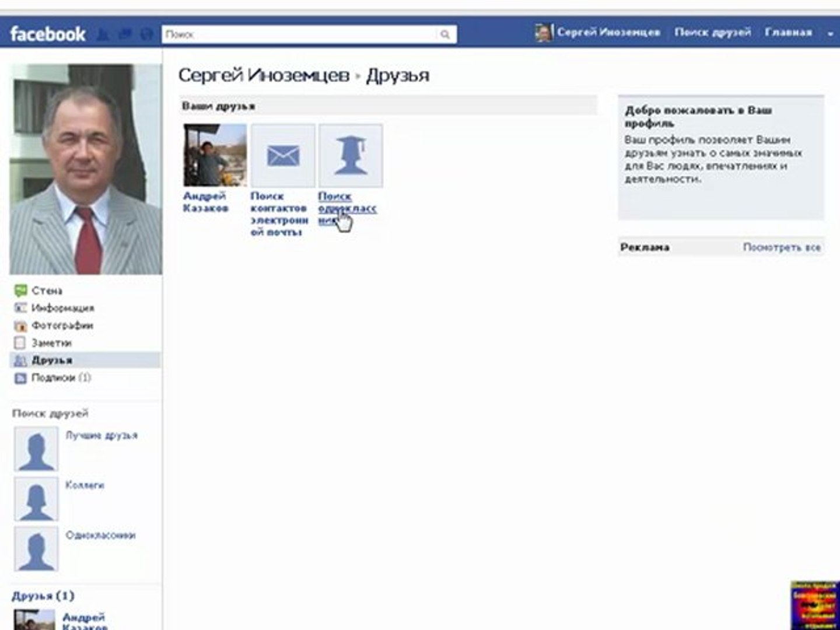Click Андрей Казаков name under friend photo

(x=205, y=202)
